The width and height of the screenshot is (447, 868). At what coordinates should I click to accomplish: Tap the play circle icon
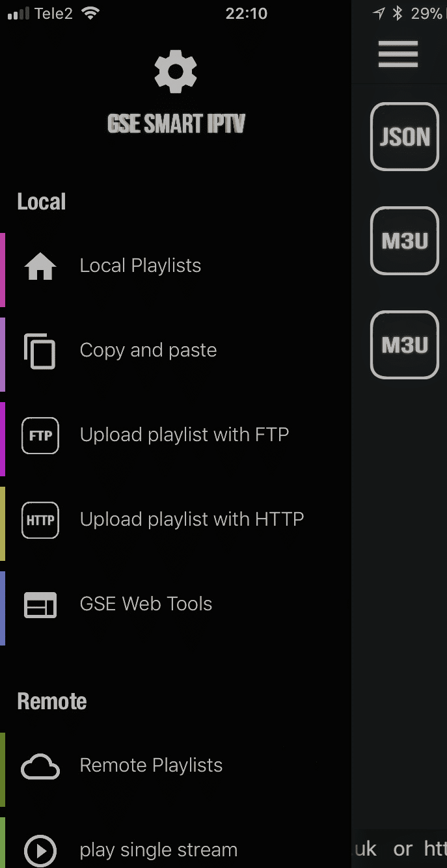pyautogui.click(x=40, y=850)
